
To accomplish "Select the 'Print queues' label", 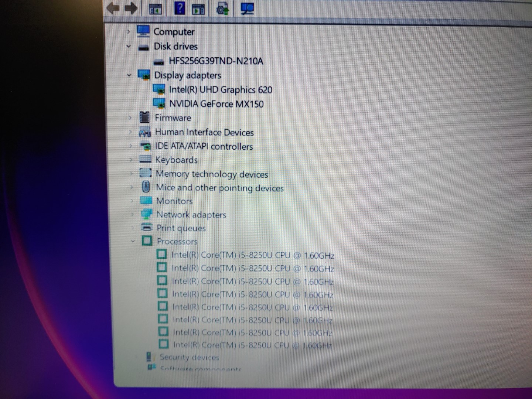I will 181,228.
